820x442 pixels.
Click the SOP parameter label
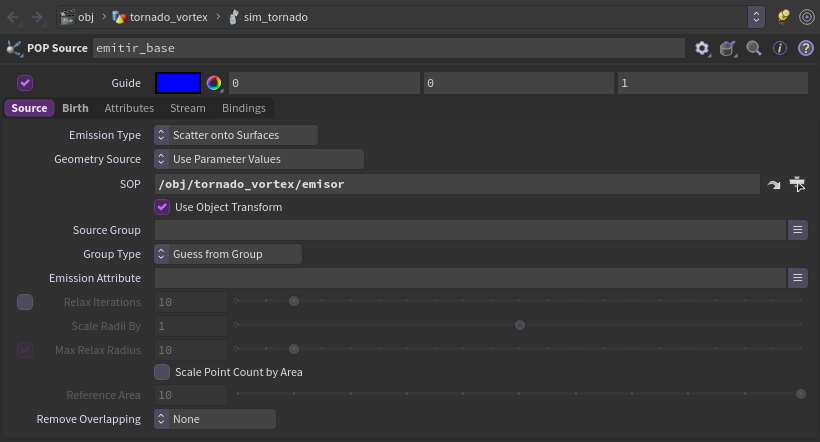pos(130,184)
